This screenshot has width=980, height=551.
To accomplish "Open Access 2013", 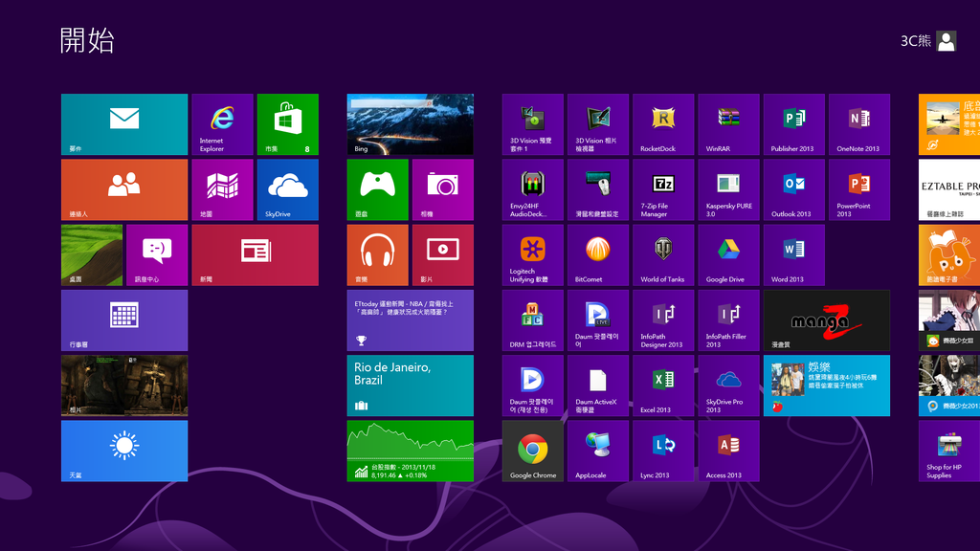I will [x=728, y=452].
